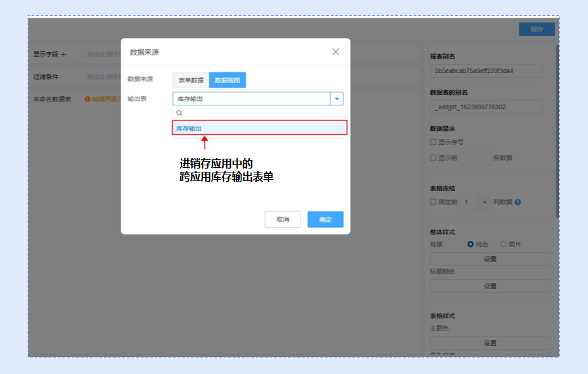Click the blue help icon after 列数据
588x374 pixels.
(x=518, y=202)
